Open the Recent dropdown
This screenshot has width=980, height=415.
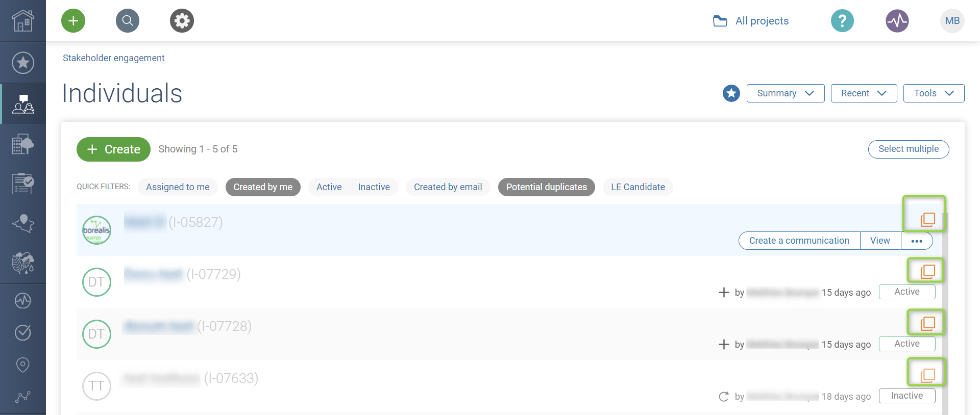[x=864, y=93]
